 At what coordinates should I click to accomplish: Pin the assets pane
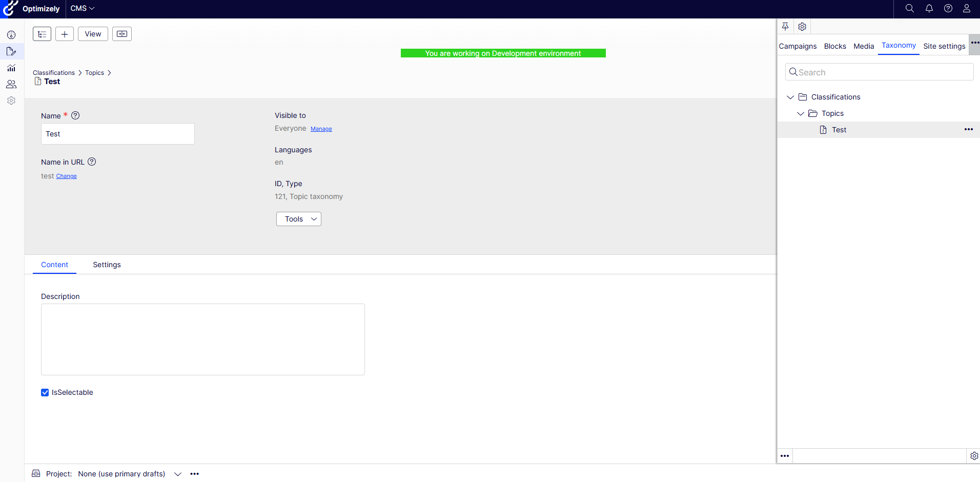click(785, 27)
